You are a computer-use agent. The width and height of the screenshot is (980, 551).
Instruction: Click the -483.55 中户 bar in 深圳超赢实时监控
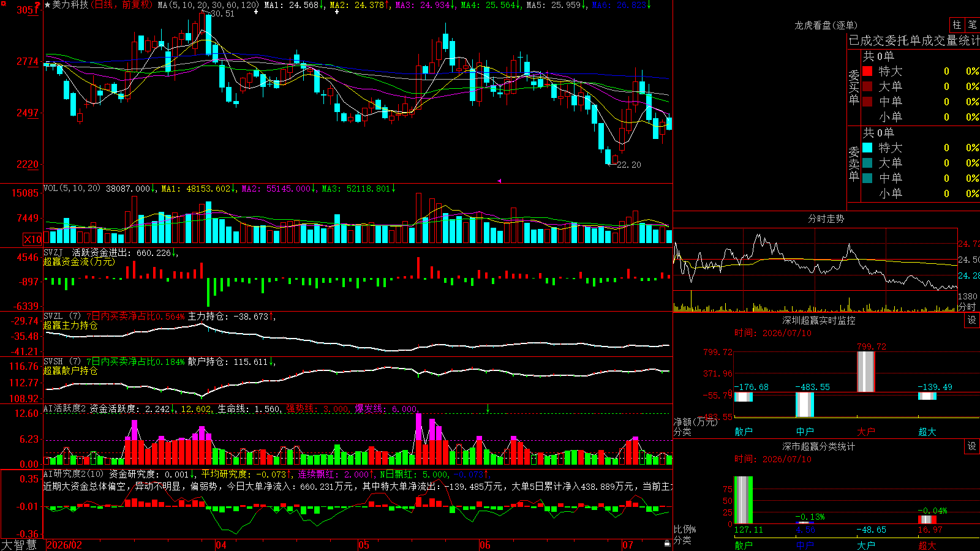805,405
